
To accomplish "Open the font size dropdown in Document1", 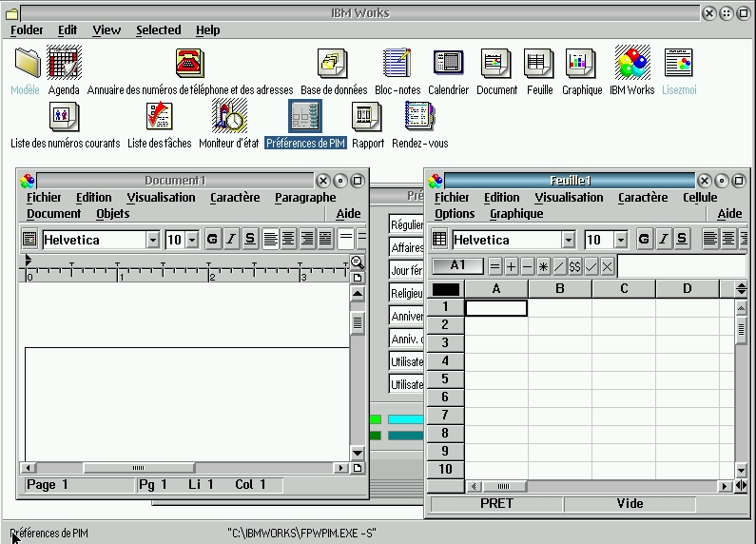I will tap(192, 240).
